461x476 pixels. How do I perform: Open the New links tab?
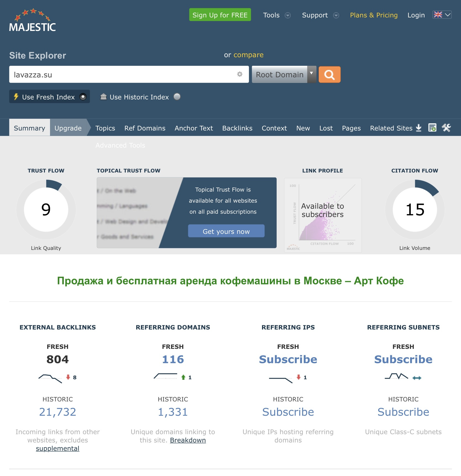303,128
